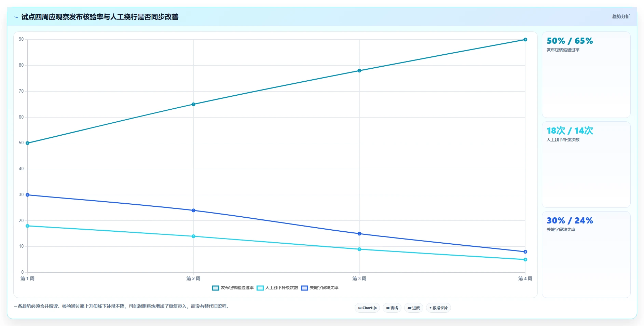Image resolution: width=644 pixels, height=326 pixels.
Task: Click the footnote starting 三条趋势必须合并解读
Action: point(121,306)
